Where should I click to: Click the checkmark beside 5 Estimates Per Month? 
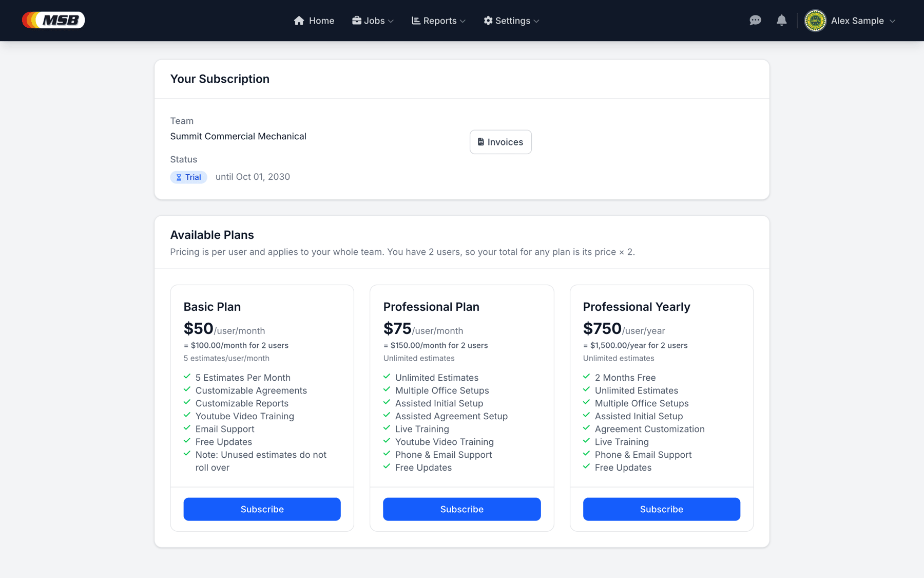click(187, 377)
